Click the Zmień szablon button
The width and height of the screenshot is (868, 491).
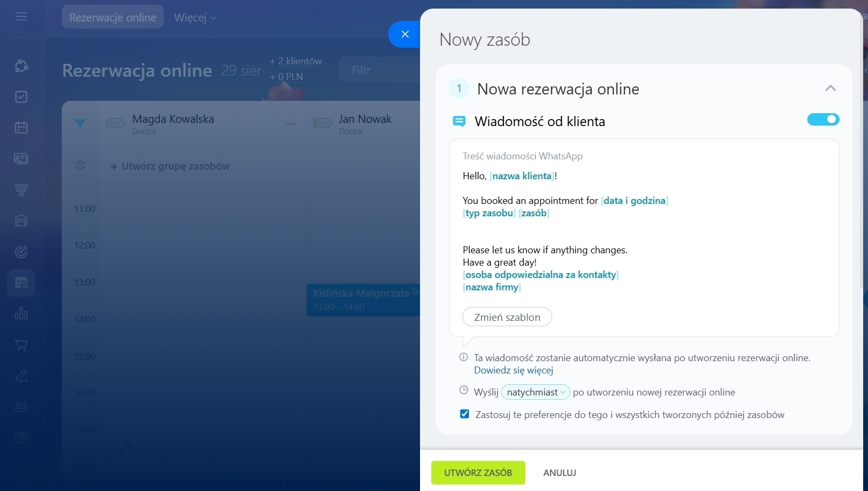[x=507, y=317]
